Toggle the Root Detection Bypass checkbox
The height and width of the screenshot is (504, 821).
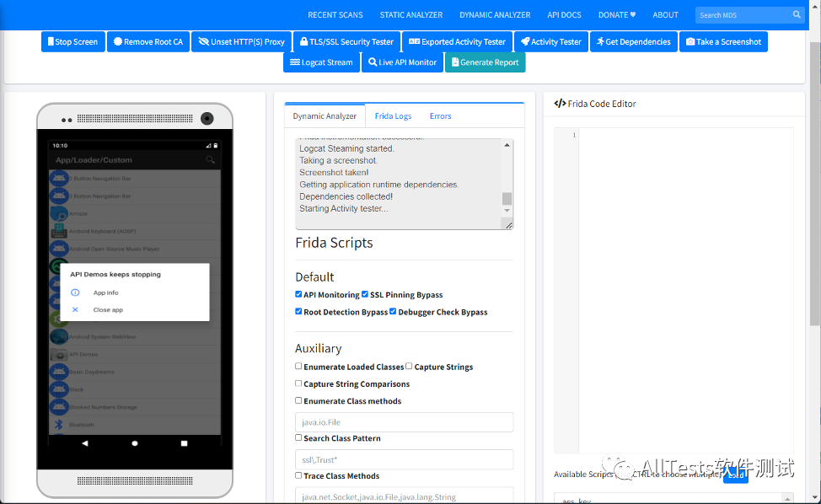point(298,311)
